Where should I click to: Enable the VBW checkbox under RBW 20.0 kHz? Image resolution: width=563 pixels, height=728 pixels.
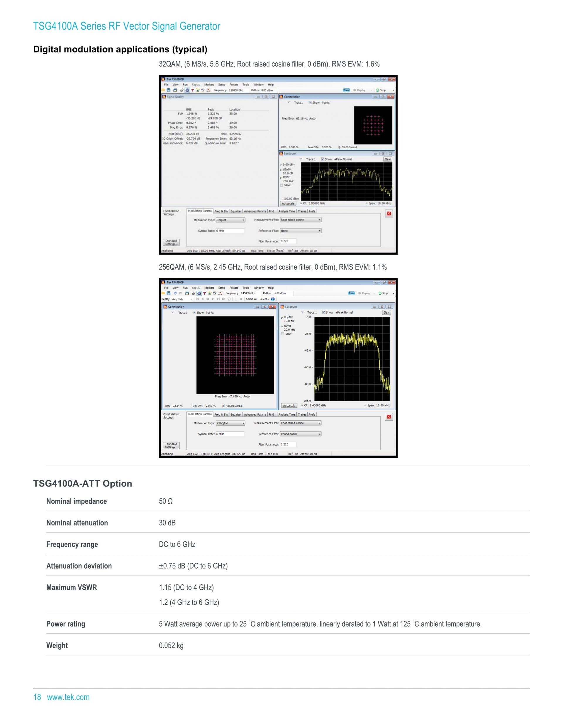click(282, 334)
